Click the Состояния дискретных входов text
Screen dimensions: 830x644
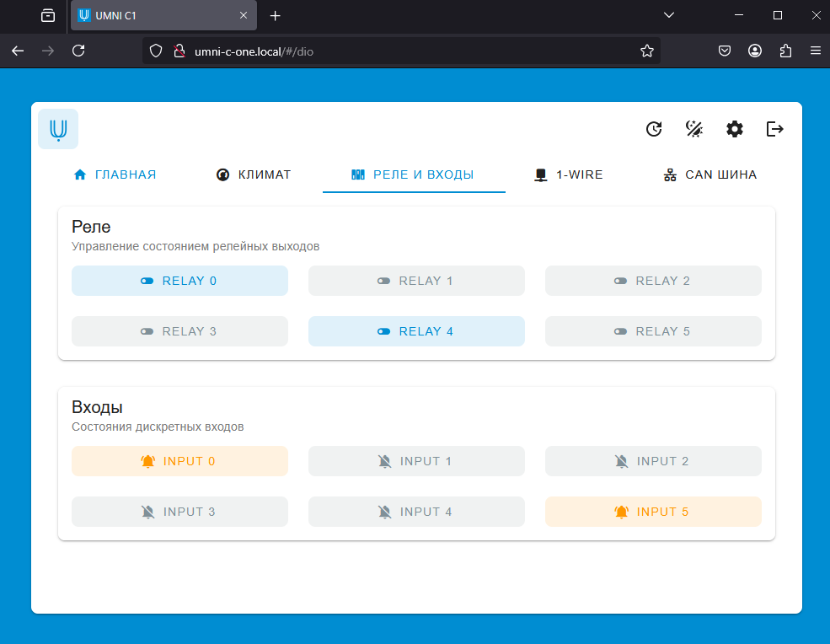158,427
